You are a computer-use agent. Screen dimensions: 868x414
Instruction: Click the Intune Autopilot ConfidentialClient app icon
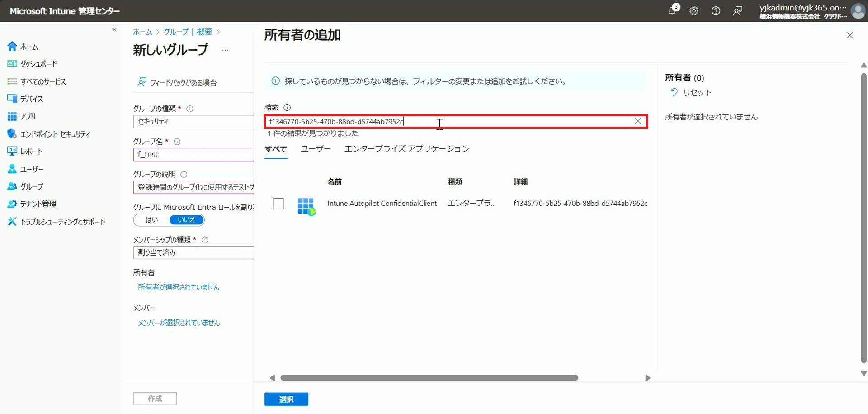[306, 206]
